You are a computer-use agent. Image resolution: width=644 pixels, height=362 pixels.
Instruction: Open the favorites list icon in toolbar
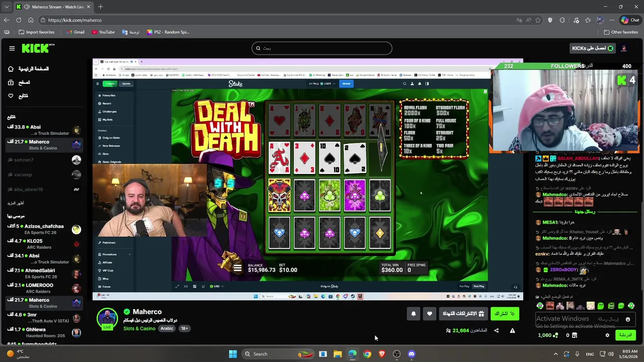point(588,20)
